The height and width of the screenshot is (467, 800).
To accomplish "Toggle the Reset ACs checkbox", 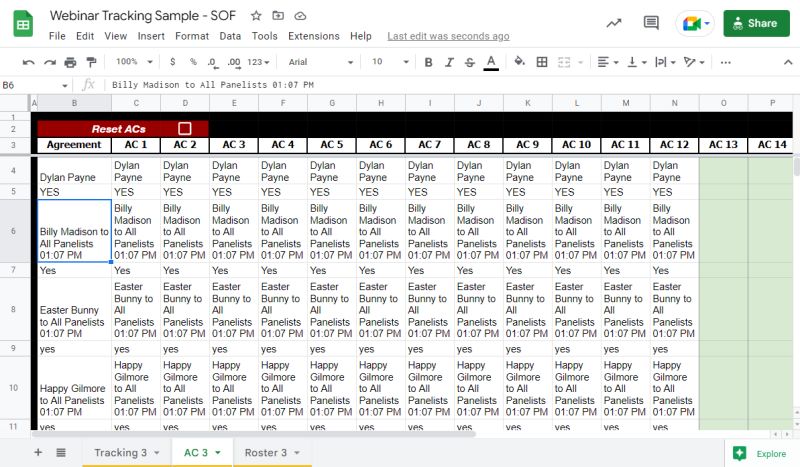I will 185,129.
